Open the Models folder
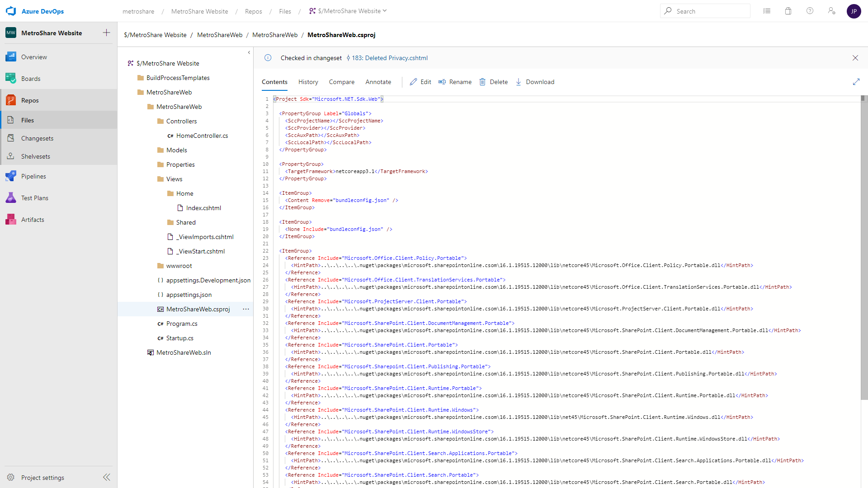Image resolution: width=868 pixels, height=488 pixels. click(x=176, y=150)
